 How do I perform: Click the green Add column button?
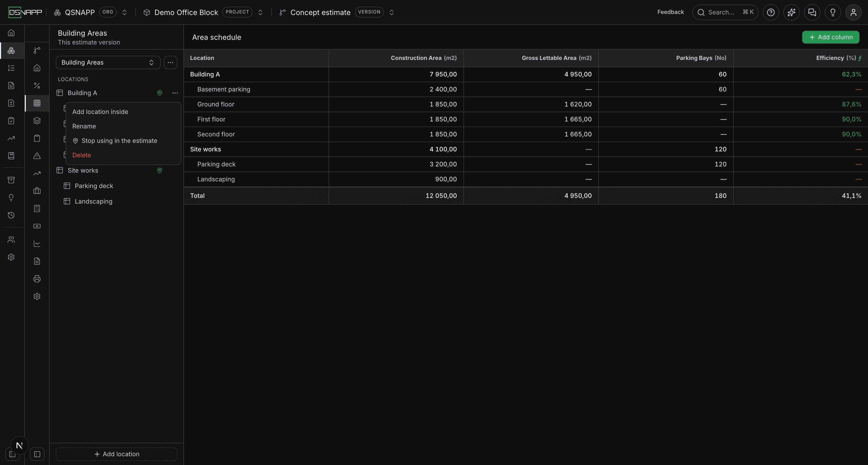831,37
